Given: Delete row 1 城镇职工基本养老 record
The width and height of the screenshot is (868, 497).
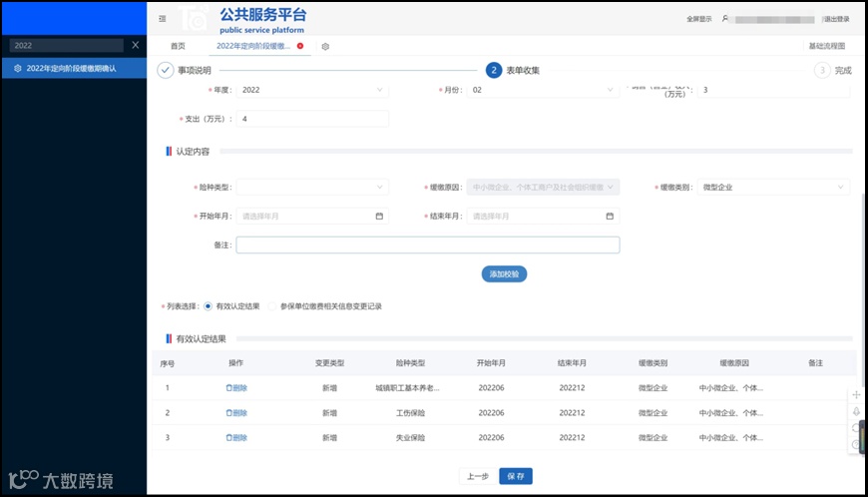Looking at the screenshot, I should tap(236, 388).
